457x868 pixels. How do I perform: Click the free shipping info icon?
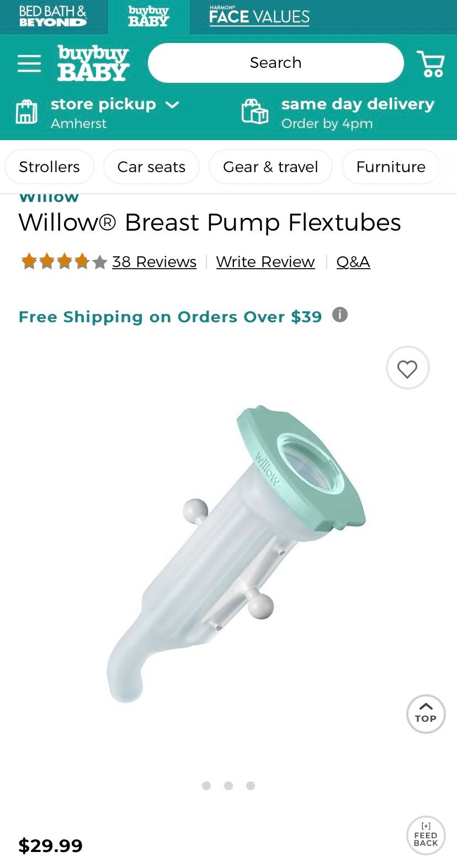tap(340, 315)
